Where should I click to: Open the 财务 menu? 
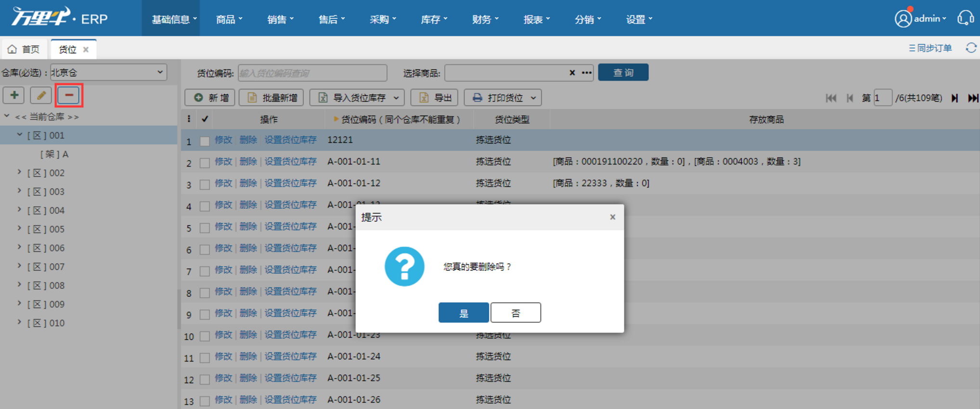coord(485,19)
